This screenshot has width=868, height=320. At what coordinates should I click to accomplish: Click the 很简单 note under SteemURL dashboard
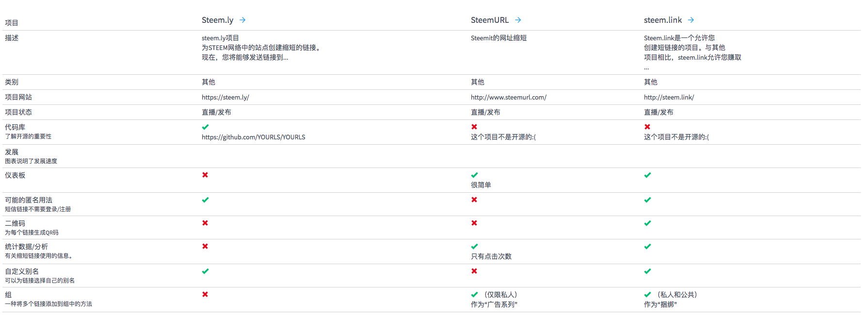point(481,185)
